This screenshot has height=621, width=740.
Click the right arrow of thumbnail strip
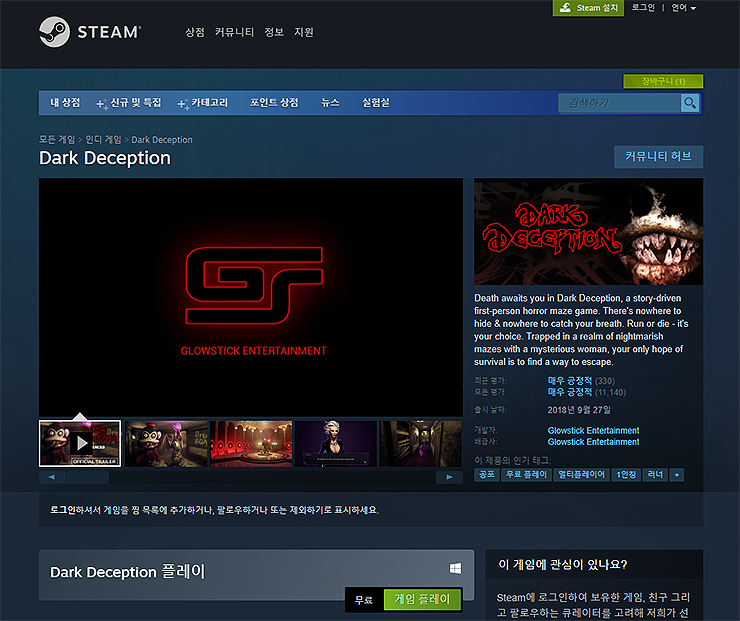pyautogui.click(x=449, y=477)
